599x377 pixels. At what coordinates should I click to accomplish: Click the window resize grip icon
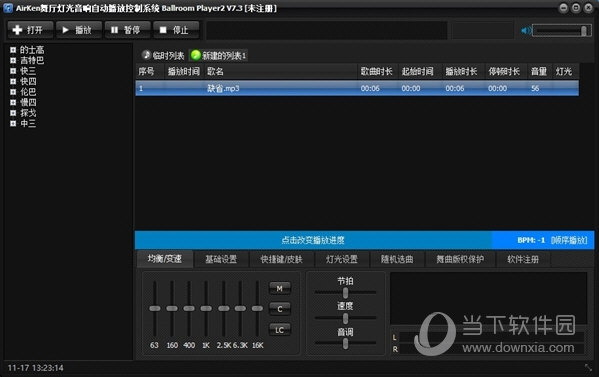588,367
